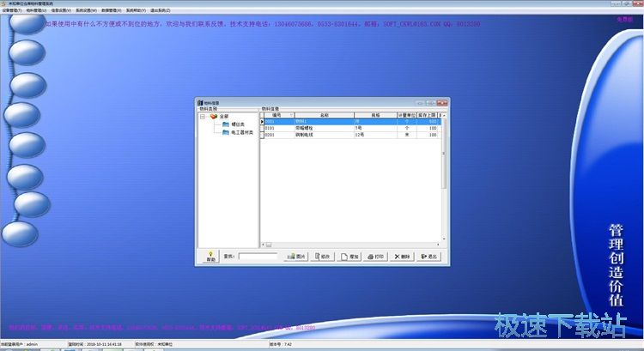Open the 系统帮助 menu
The height and width of the screenshot is (351, 644).
(136, 10)
